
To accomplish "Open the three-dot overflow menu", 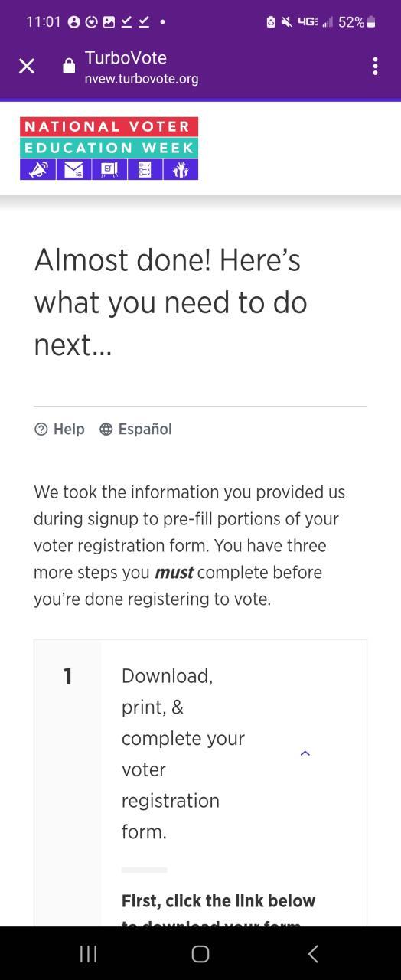I will tap(375, 67).
